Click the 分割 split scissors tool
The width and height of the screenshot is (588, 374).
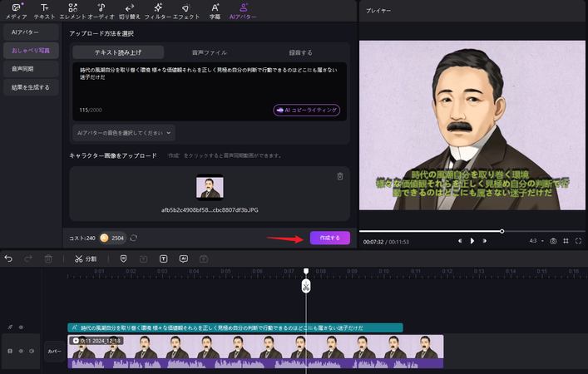(86, 258)
